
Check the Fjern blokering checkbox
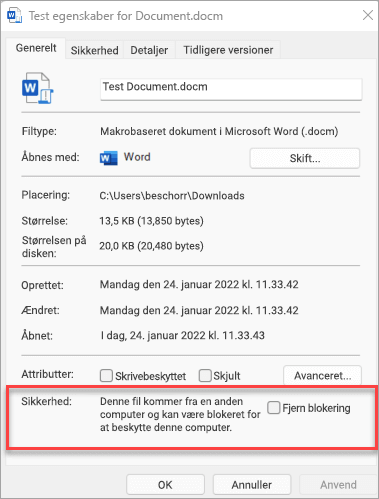(x=273, y=408)
